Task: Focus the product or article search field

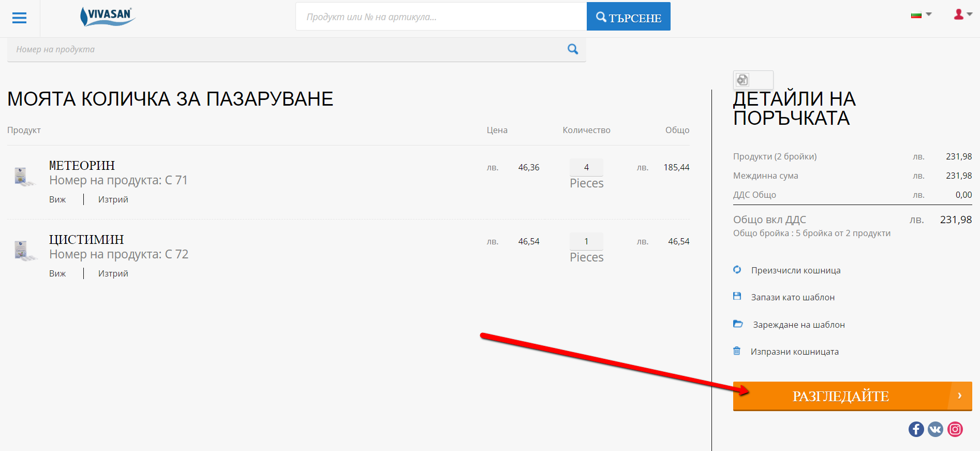Action: coord(441,17)
